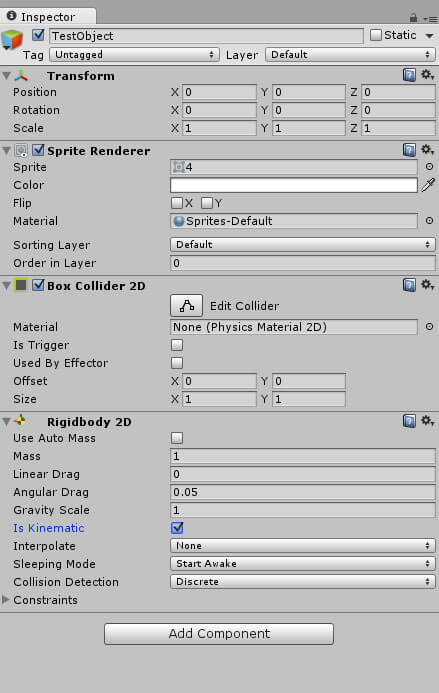Enable Flip Y checkbox
The image size is (439, 693).
[207, 203]
